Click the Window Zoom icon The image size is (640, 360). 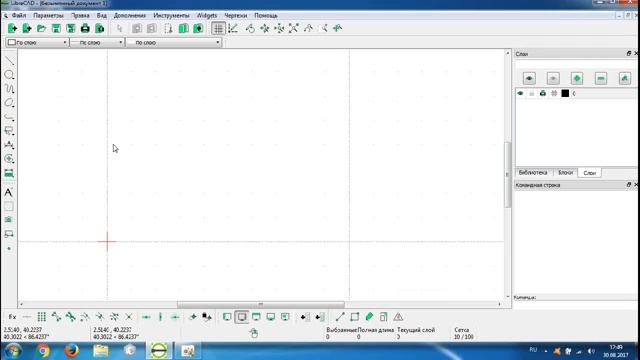click(x=323, y=28)
